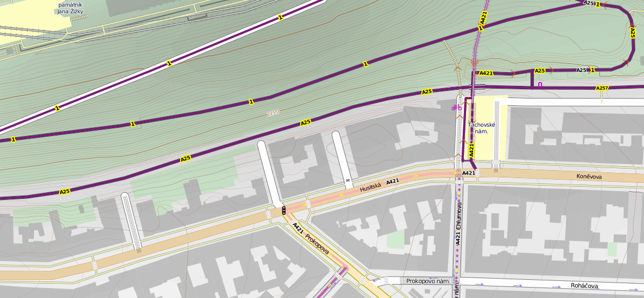644x298 pixels.
Task: Click the Koněvova street name
Action: pos(589,177)
